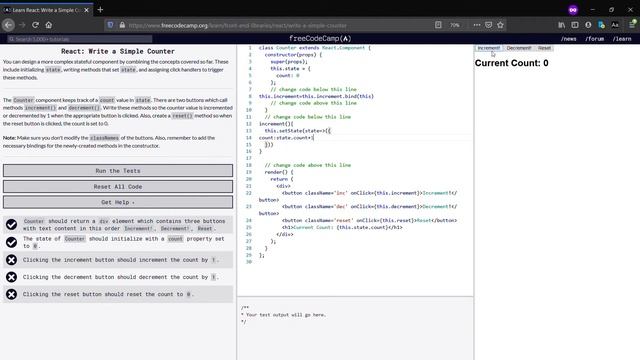Go forward with the browser forward arrow
The image size is (640, 360).
(22, 25)
